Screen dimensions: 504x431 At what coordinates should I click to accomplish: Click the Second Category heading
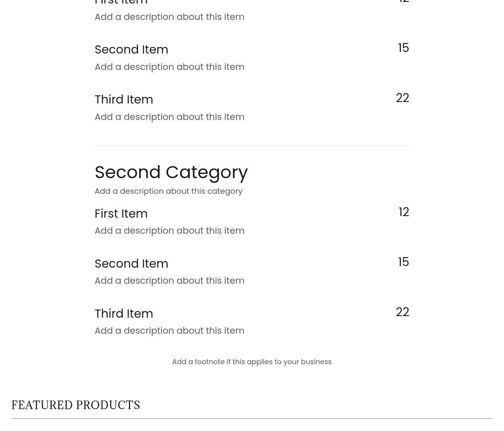tap(171, 172)
